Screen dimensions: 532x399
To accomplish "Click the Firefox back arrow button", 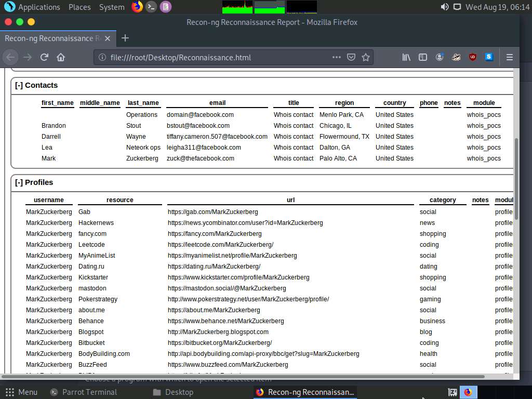I will pyautogui.click(x=10, y=57).
